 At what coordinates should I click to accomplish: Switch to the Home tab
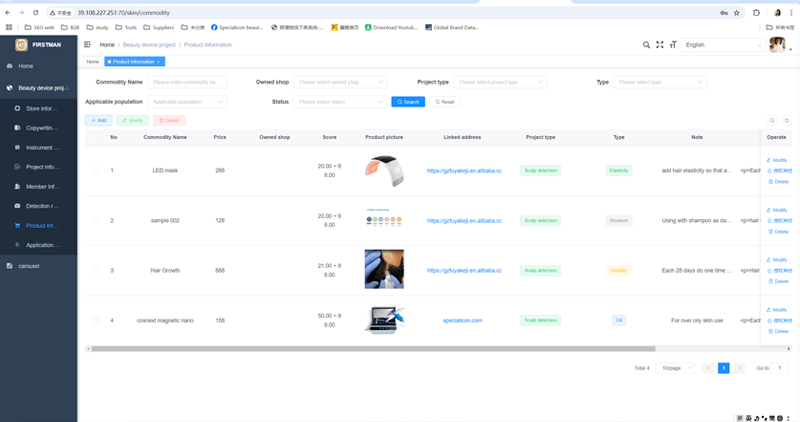pyautogui.click(x=92, y=62)
